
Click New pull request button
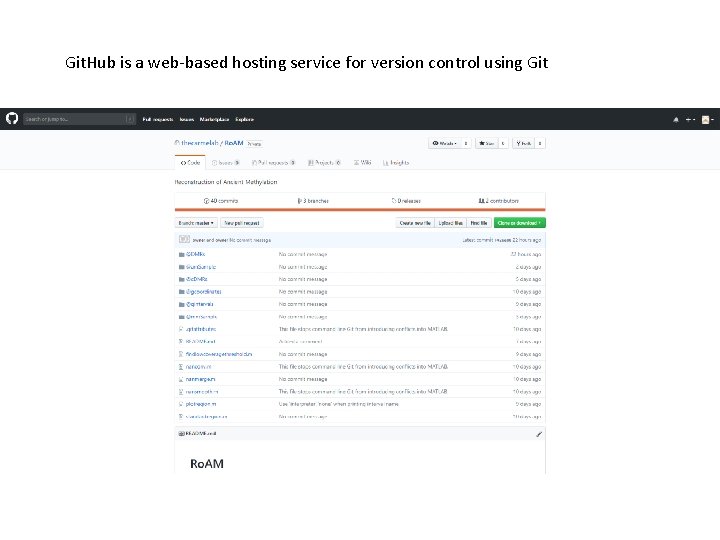coord(242,223)
